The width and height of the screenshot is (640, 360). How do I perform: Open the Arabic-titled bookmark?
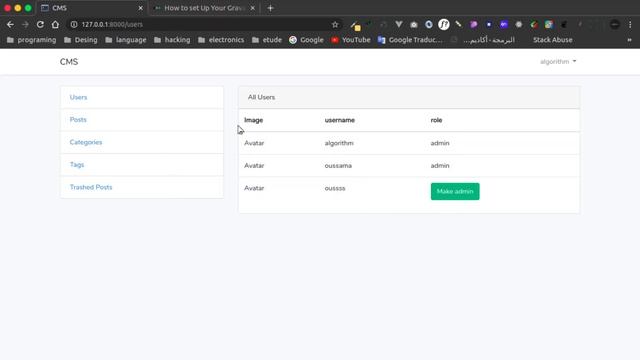click(483, 40)
